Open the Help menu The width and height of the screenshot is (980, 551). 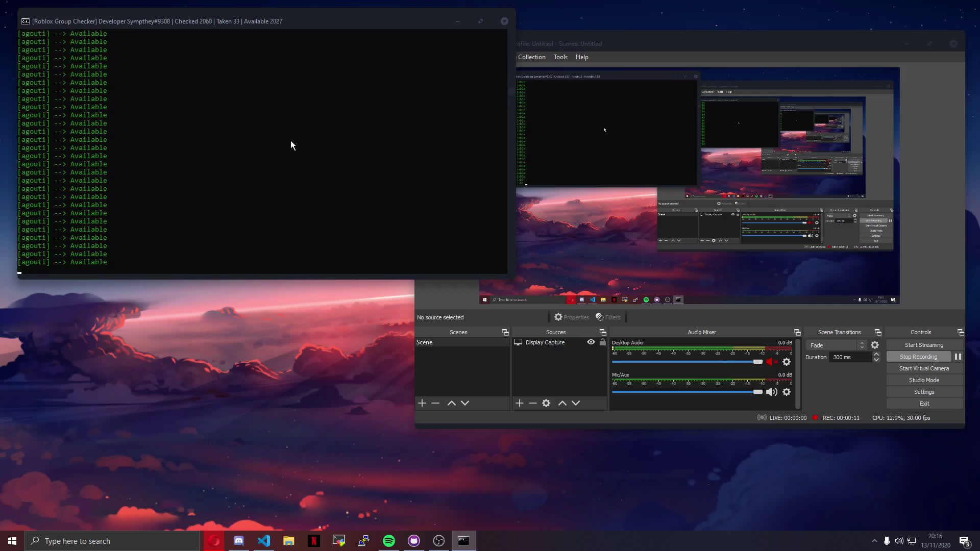pos(582,57)
